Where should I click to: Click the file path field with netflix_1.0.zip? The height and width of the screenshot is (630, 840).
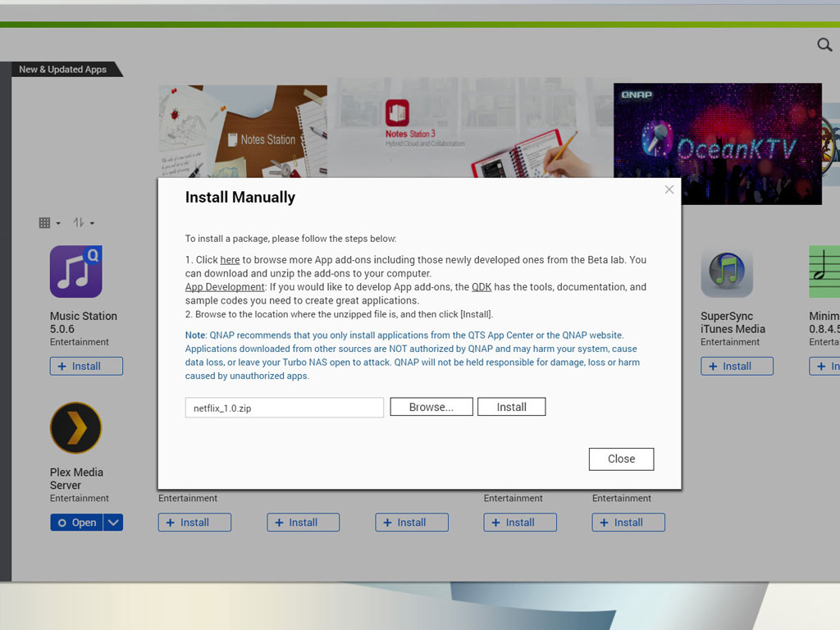click(285, 408)
